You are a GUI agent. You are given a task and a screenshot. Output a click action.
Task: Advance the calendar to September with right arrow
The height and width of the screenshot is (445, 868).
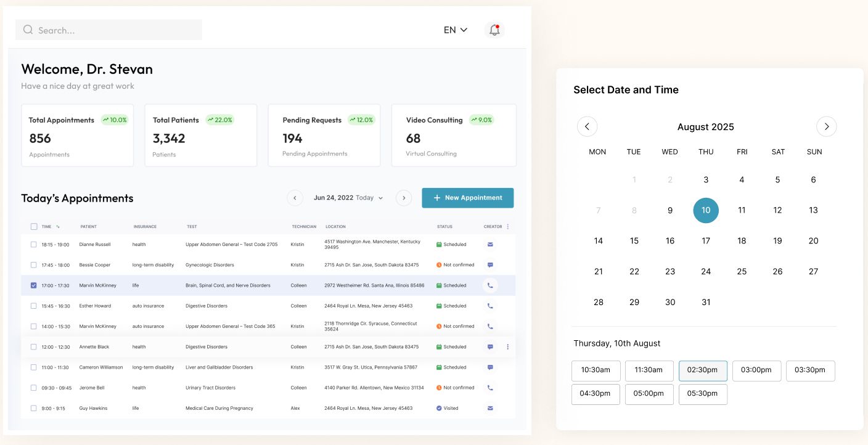[x=826, y=126]
